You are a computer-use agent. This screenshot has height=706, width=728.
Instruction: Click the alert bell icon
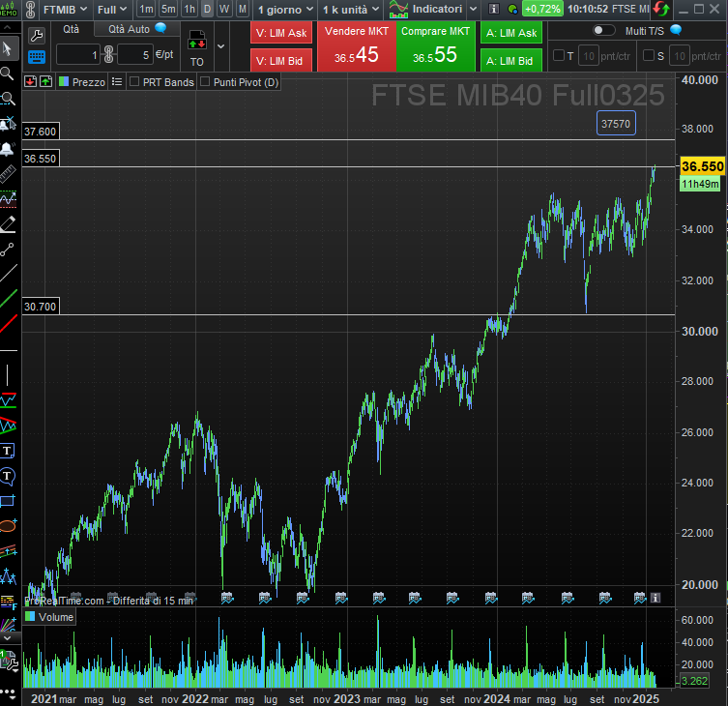point(8,149)
